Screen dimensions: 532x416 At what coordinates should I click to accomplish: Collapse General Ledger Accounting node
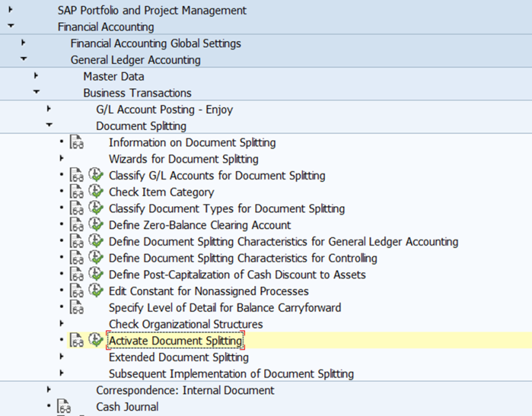(24, 58)
